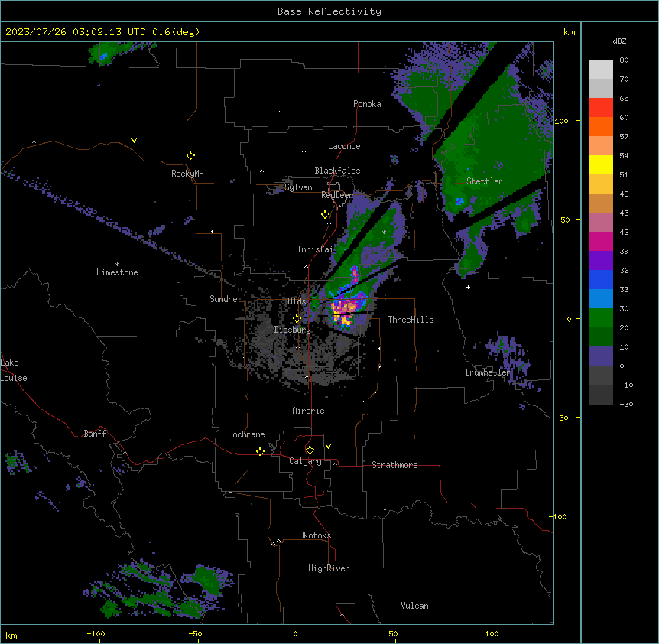
Task: Click the yellow diamond marker near RockyMH
Action: [x=190, y=156]
